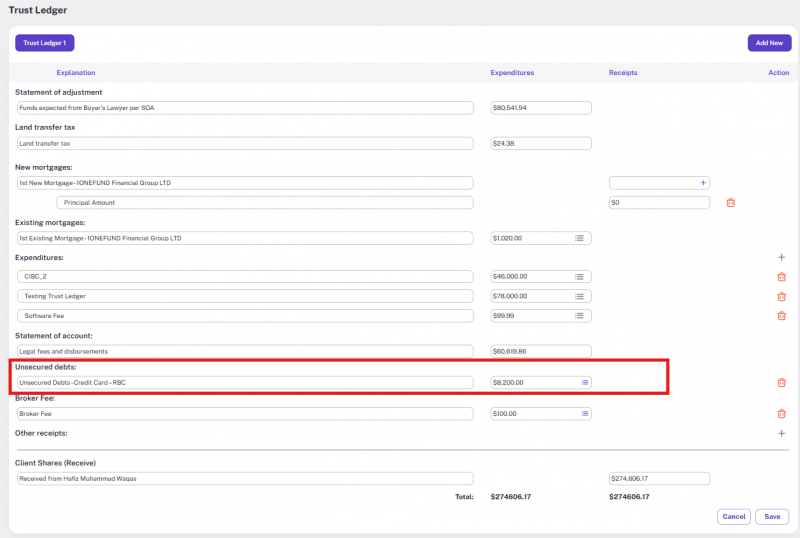Click the Land transfer tax explanation field
This screenshot has height=538, width=800.
point(244,143)
